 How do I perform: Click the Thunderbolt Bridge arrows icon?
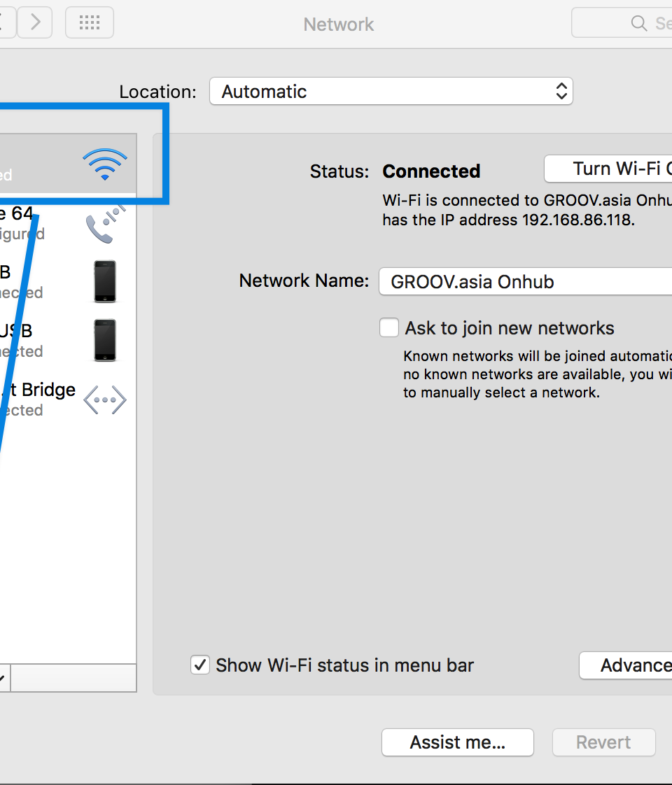click(x=105, y=400)
